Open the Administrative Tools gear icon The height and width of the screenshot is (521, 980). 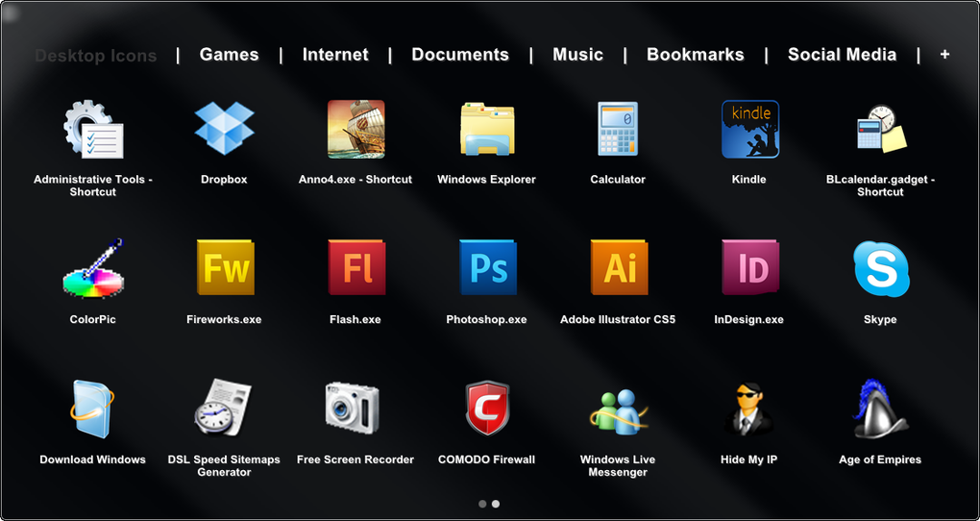click(x=93, y=129)
